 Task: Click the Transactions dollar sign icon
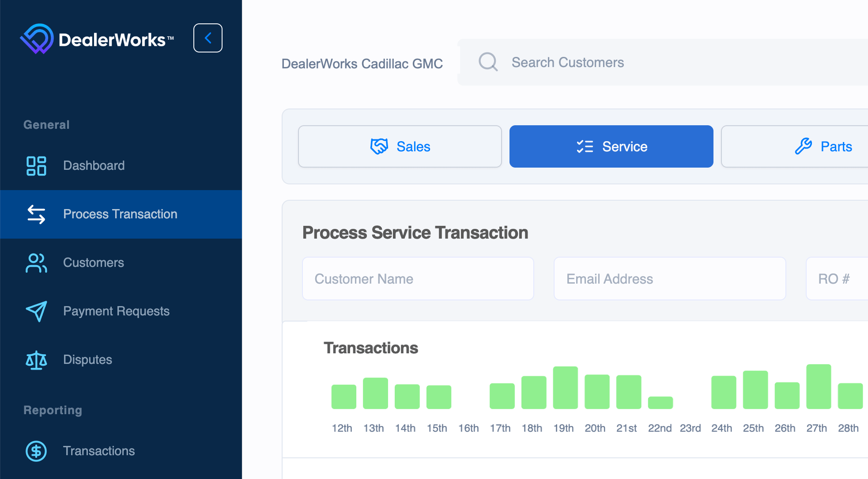36,451
